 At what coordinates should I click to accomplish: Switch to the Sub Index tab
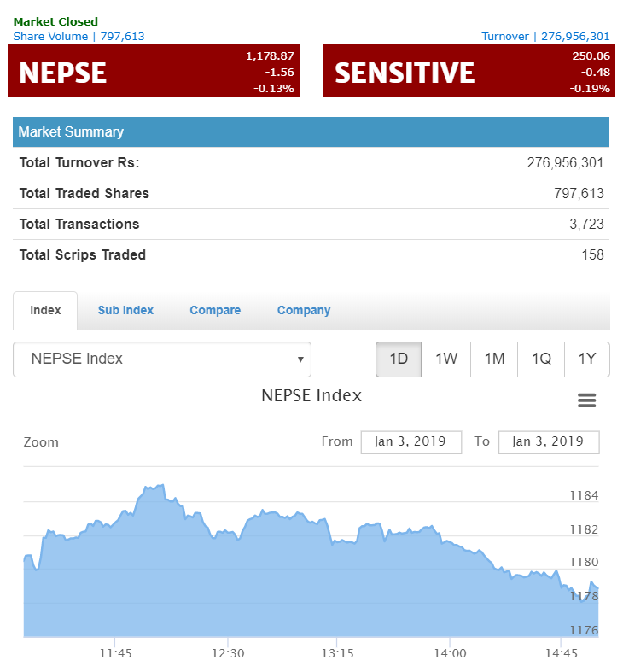click(125, 310)
